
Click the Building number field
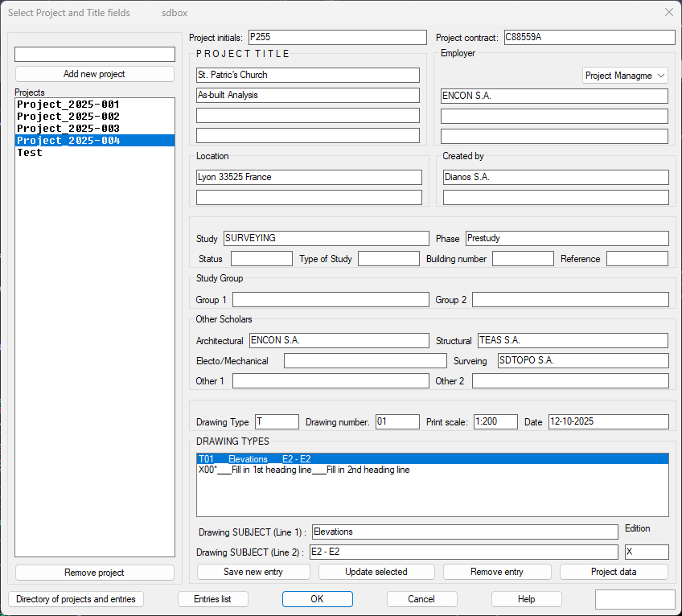(x=523, y=258)
